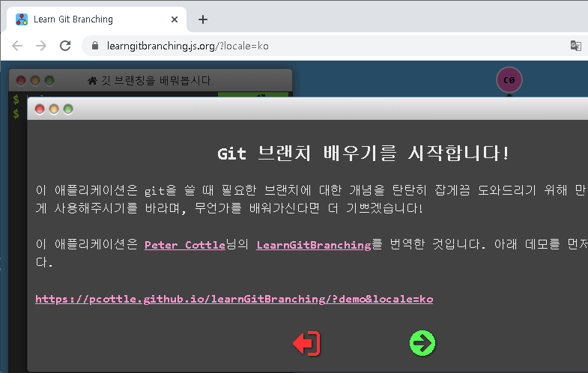Click the browser back arrow
The width and height of the screenshot is (588, 373).
[17, 46]
